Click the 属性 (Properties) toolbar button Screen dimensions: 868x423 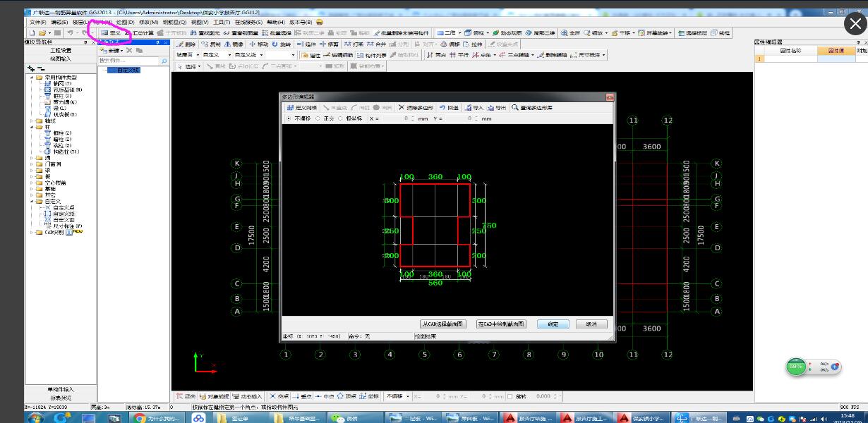pyautogui.click(x=311, y=55)
